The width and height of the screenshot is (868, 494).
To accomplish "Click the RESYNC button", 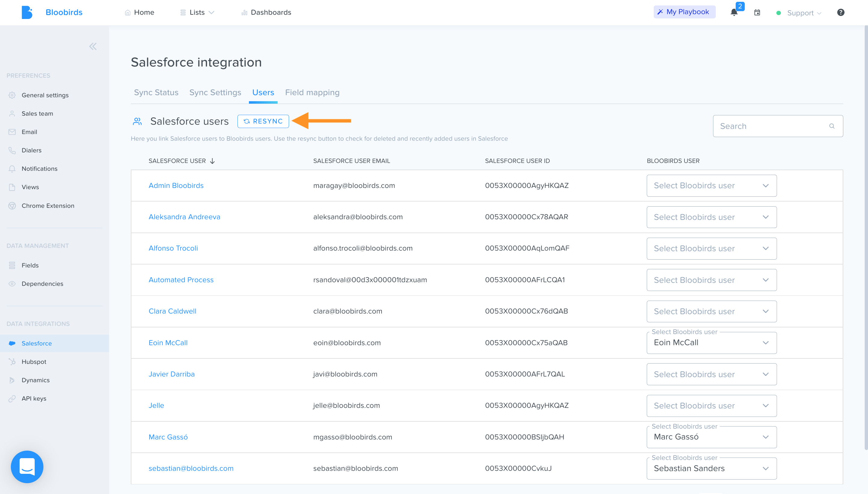I will (x=263, y=121).
